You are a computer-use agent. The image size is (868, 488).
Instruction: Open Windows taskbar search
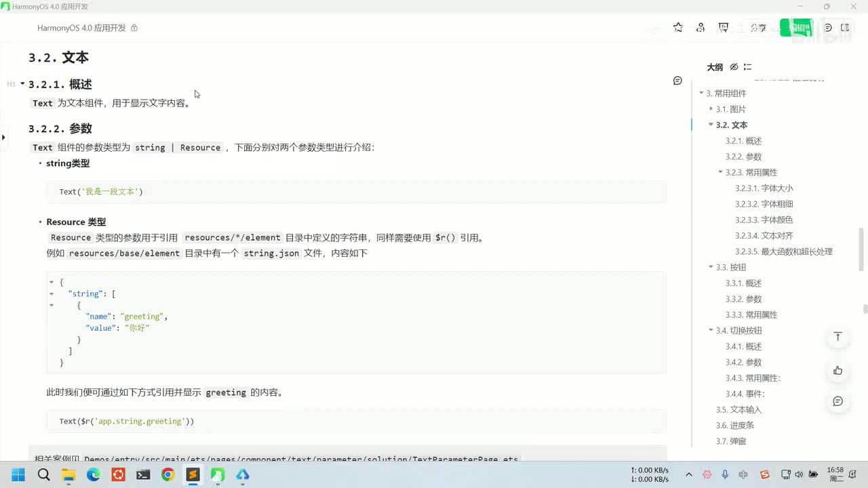click(43, 474)
